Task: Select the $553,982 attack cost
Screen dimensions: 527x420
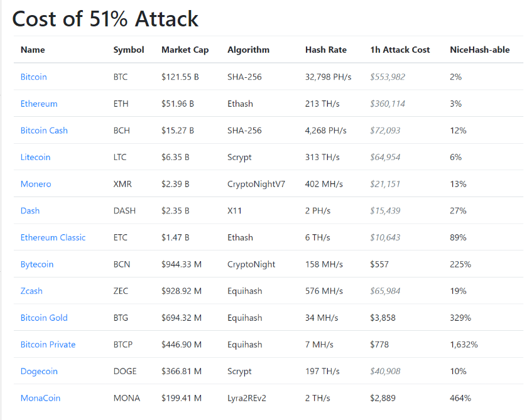Action: click(388, 77)
